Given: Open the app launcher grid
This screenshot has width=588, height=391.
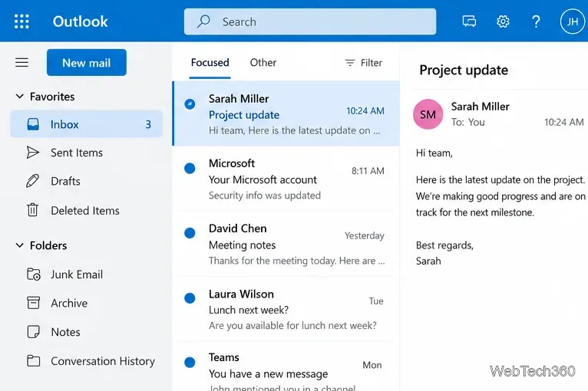Looking at the screenshot, I should 21,21.
